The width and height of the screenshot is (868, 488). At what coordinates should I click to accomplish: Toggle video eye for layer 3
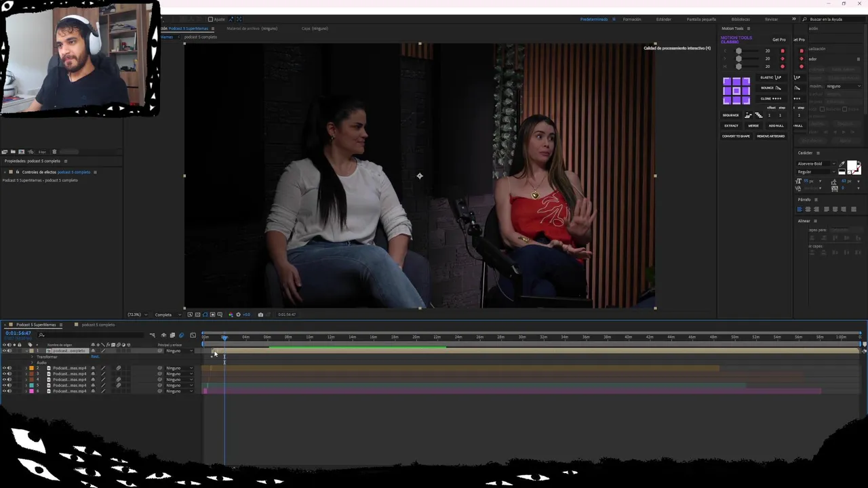coord(4,373)
